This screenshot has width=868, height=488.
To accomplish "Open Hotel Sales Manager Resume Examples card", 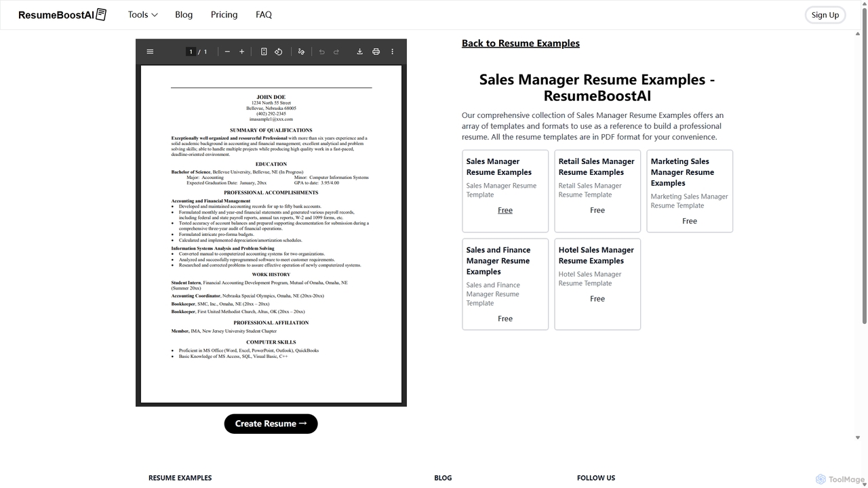I will (597, 284).
